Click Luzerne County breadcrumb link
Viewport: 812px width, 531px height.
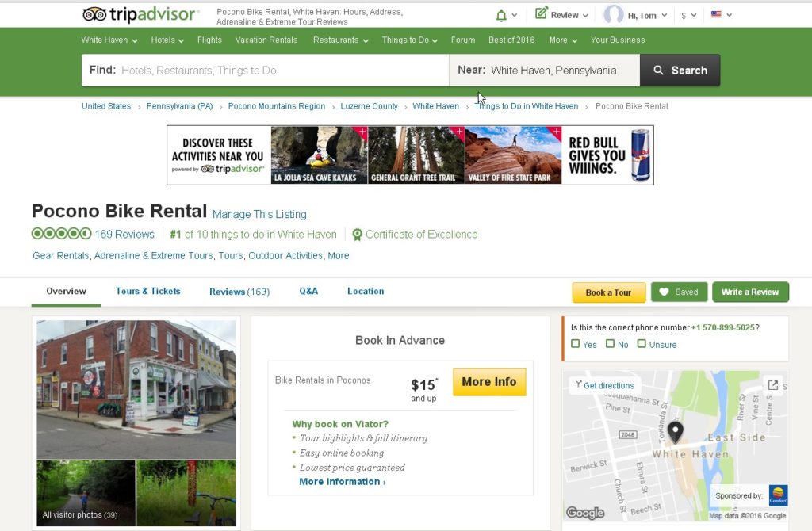[x=370, y=106]
